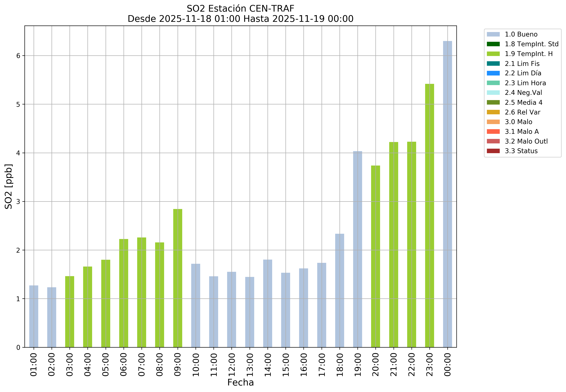Click the bar at 01:00
Viewport: 566px width, 392px height.
pos(34,316)
